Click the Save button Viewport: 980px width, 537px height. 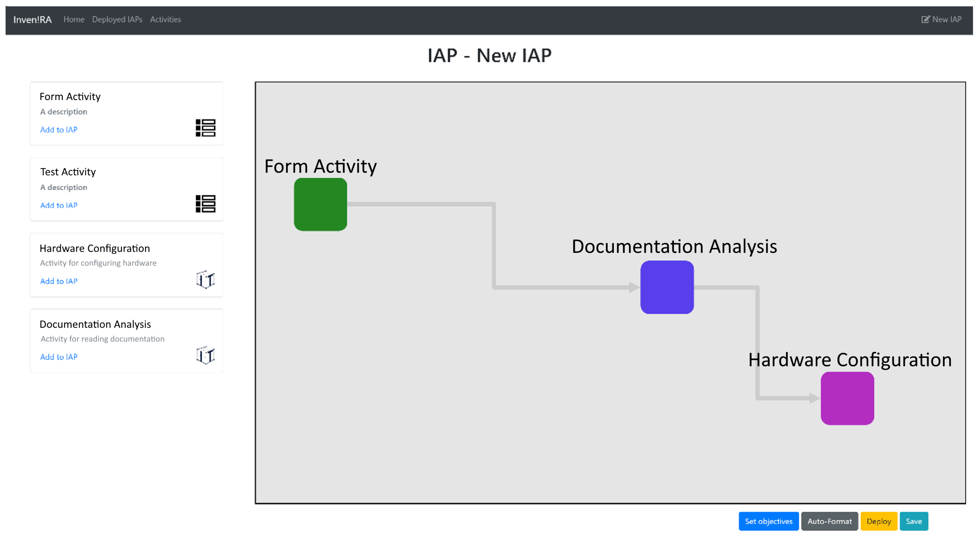click(913, 521)
